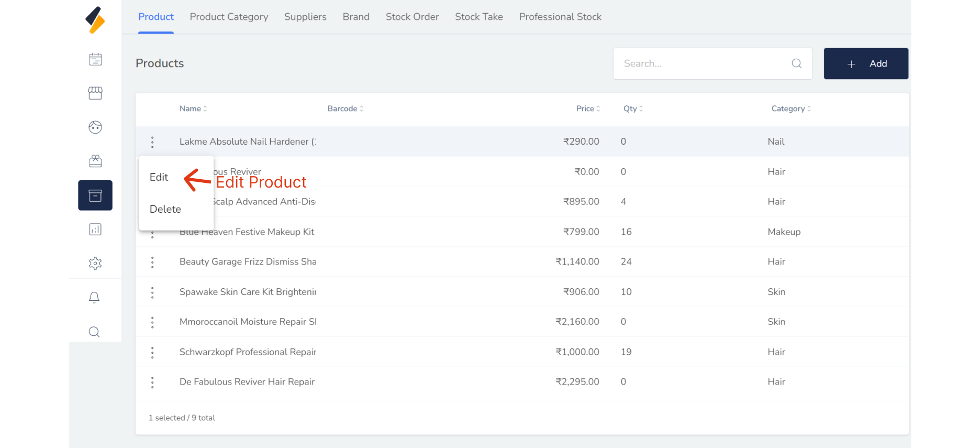
Task: Open row menu for Spawake Skin Care Kit
Action: click(152, 292)
